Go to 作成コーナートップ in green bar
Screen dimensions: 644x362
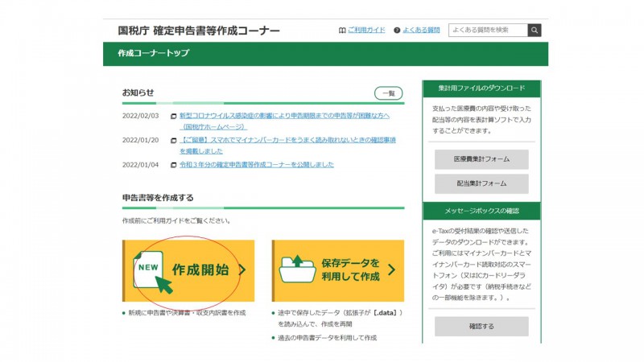point(153,53)
